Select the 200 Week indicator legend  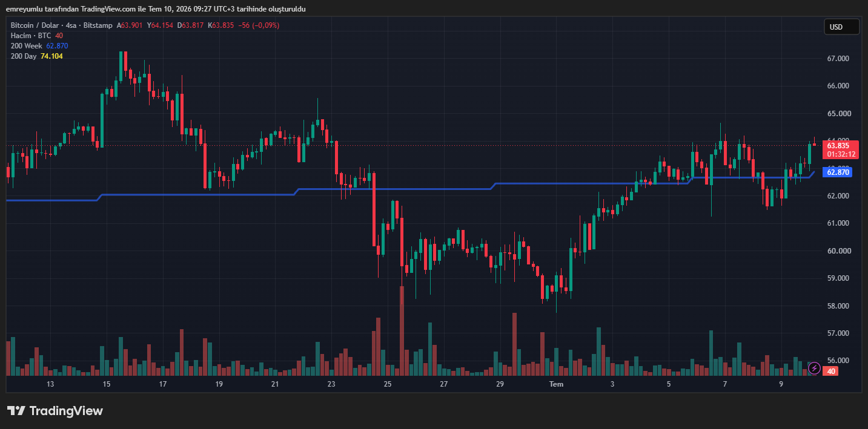coord(27,46)
